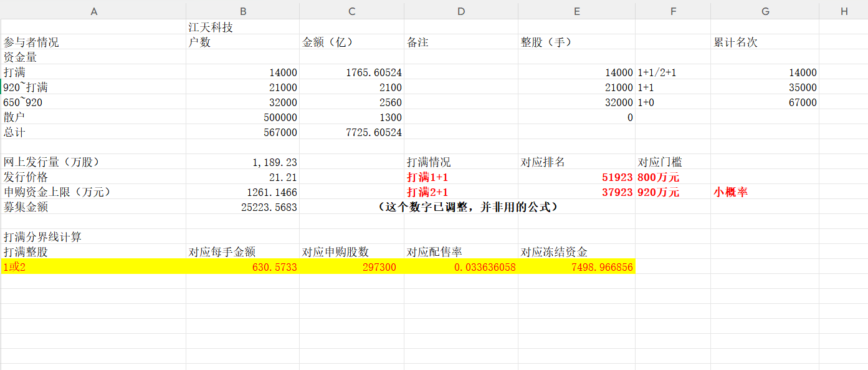This screenshot has height=370, width=868.
Task: Select the 金额（亿） header cell
Action: [x=351, y=42]
